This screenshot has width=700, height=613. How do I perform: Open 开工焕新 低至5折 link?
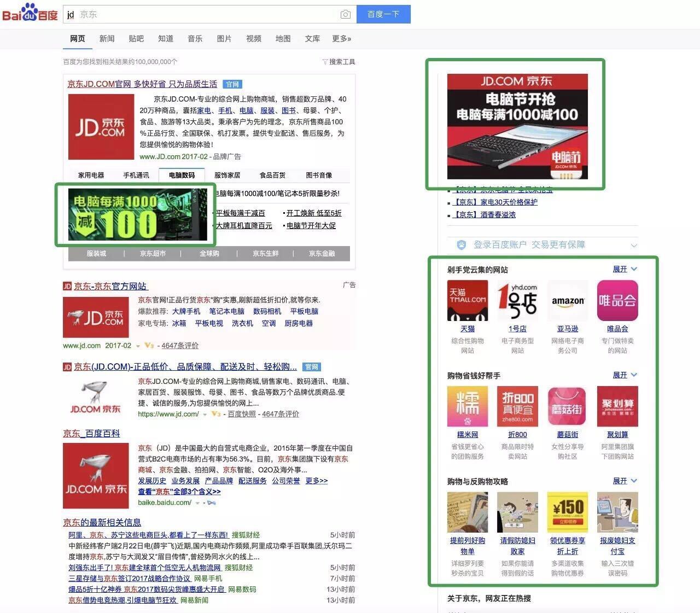point(314,213)
